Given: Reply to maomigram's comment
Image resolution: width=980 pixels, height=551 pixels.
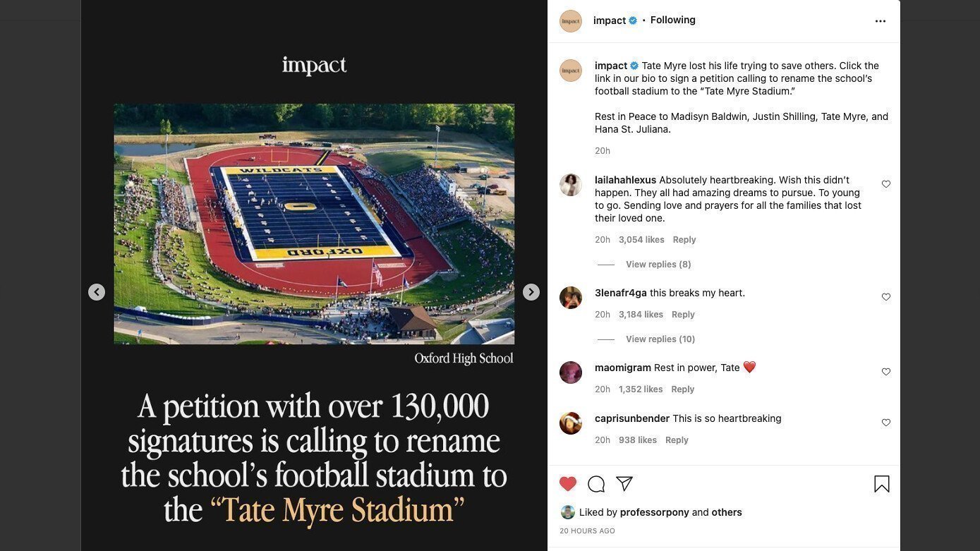Looking at the screenshot, I should tap(682, 389).
